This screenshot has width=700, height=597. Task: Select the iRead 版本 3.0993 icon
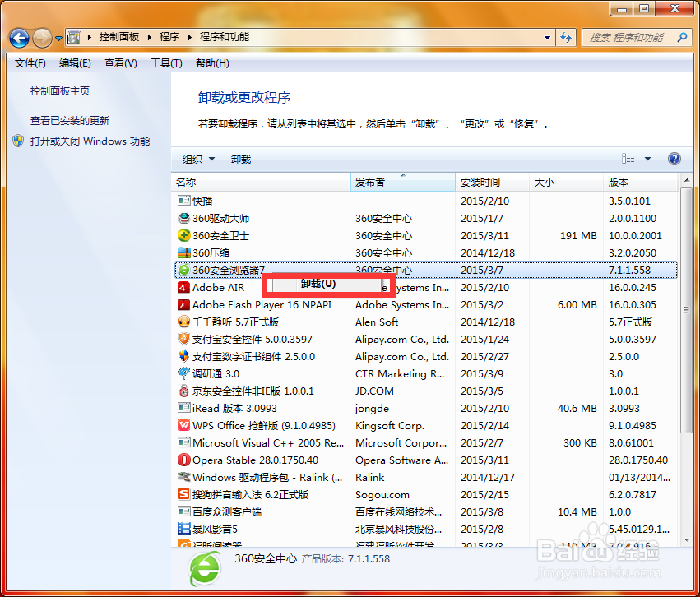click(x=183, y=408)
